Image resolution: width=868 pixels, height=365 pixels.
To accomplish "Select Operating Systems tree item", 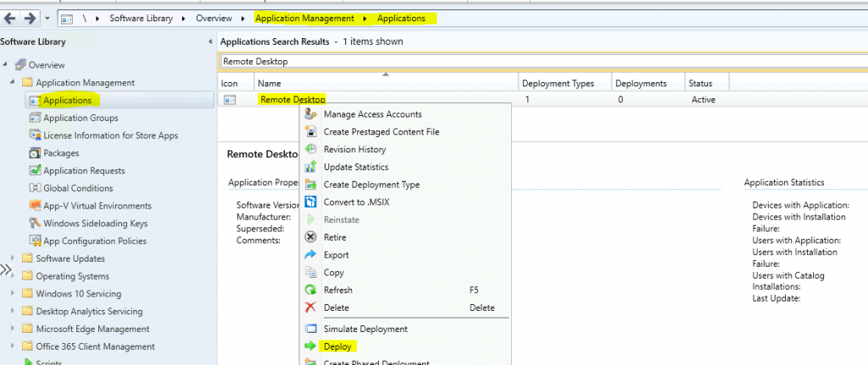I will coord(73,276).
